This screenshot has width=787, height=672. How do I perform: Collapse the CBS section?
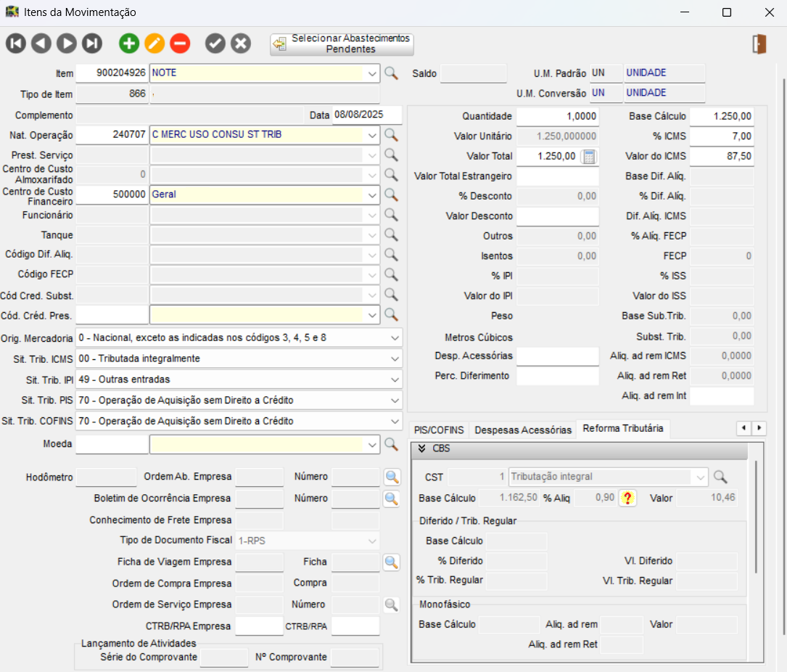click(x=421, y=448)
